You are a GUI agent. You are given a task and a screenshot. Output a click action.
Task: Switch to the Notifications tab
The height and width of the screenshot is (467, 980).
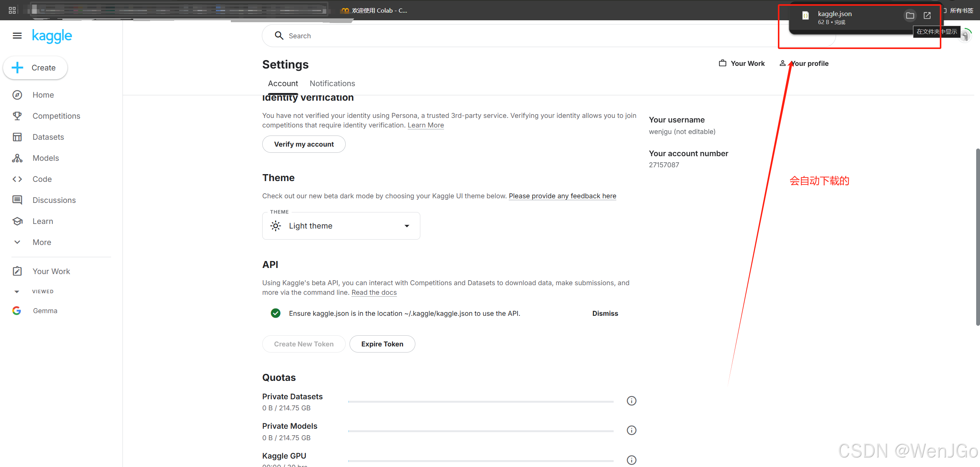click(332, 83)
